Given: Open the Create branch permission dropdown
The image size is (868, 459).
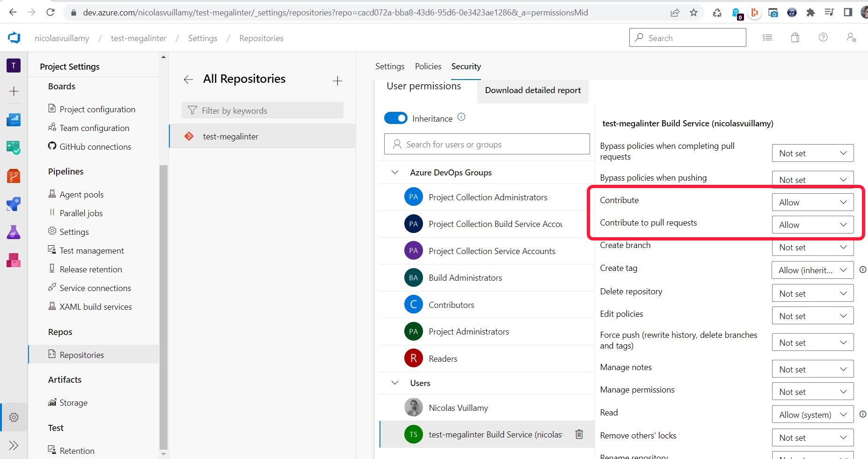Looking at the screenshot, I should click(812, 247).
